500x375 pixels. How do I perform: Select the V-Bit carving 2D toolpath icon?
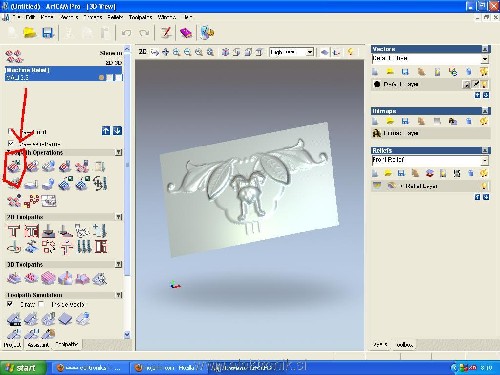tap(49, 231)
